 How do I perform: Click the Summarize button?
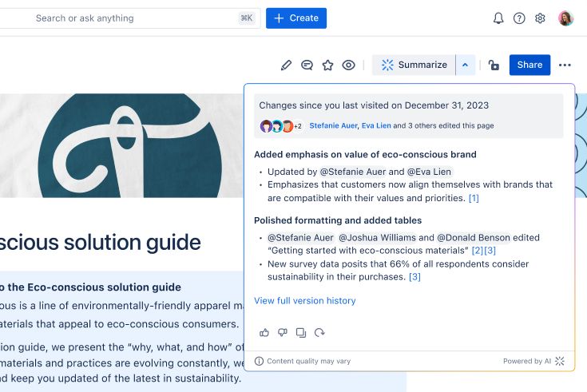click(414, 65)
